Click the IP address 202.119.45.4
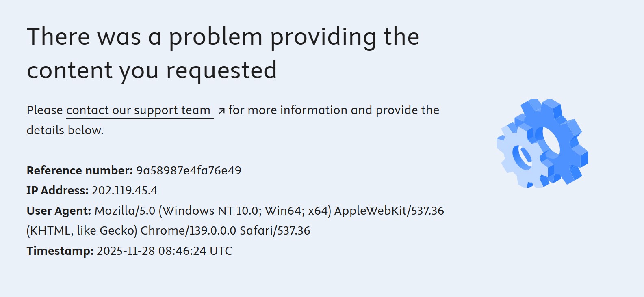This screenshot has width=644, height=297. tap(124, 190)
